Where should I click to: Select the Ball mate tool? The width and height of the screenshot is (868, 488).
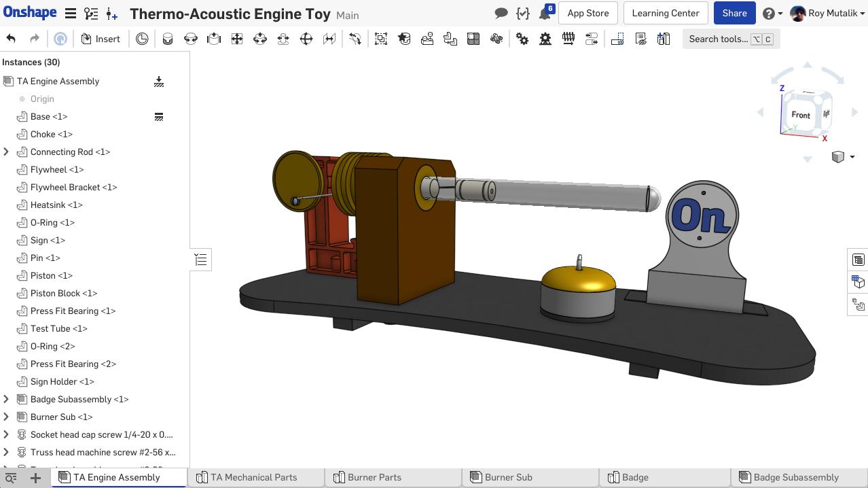306,39
